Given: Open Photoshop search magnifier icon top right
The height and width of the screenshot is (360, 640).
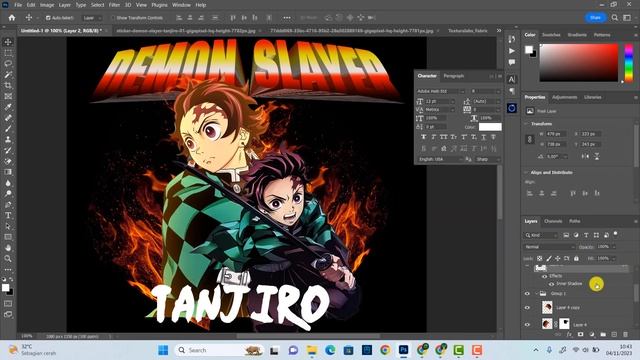Looking at the screenshot, I should (615, 18).
